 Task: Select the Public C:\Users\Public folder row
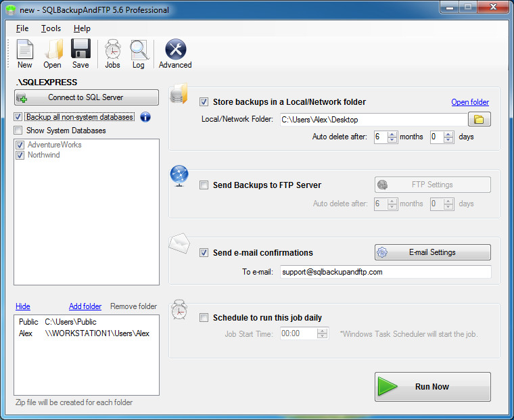coord(87,322)
